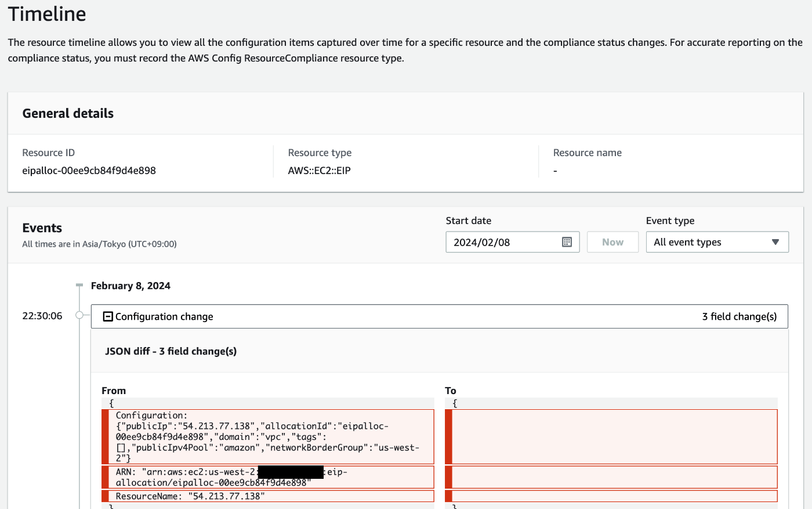This screenshot has height=509, width=812.
Task: Click the AWS::EC2::EIP resource type value
Action: [x=319, y=171]
